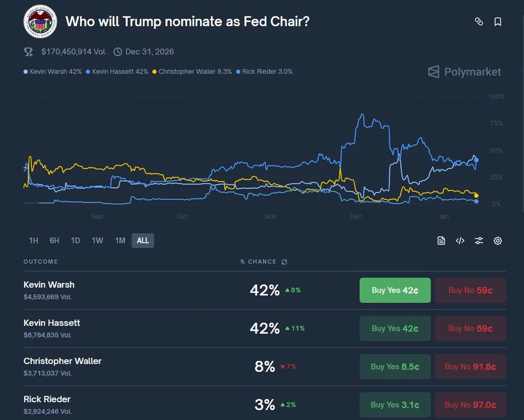Open chart settings gear icon

tap(498, 240)
